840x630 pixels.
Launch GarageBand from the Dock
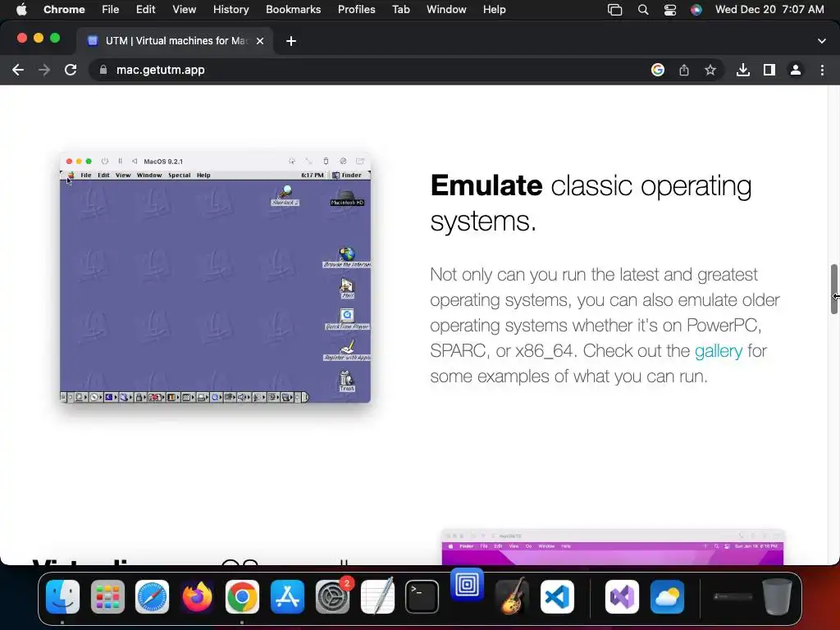point(512,596)
